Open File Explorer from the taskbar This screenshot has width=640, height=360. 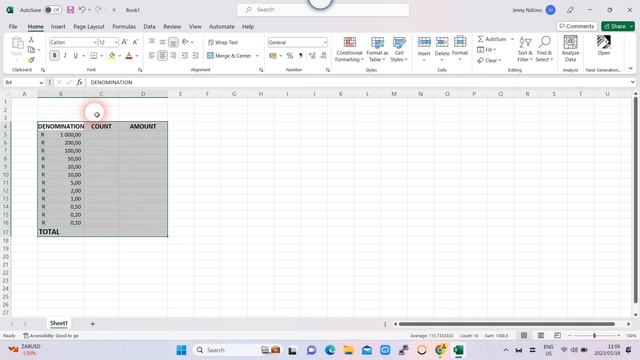348,350
